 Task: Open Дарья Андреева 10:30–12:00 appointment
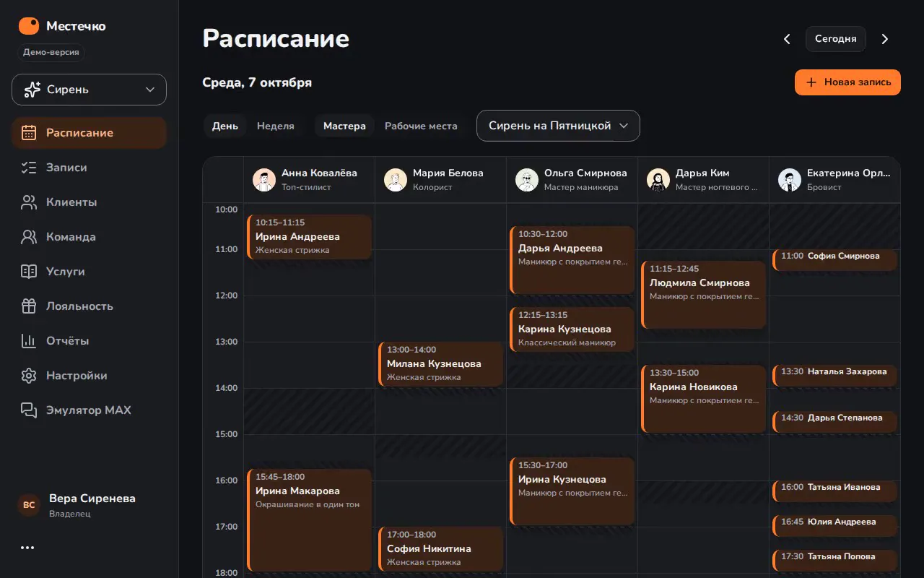pyautogui.click(x=572, y=259)
